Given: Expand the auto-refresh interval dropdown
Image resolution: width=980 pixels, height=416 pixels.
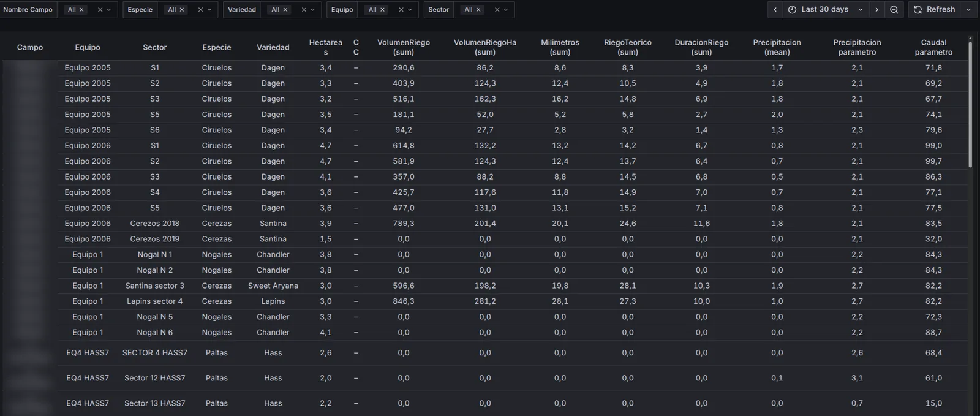Looking at the screenshot, I should 968,10.
